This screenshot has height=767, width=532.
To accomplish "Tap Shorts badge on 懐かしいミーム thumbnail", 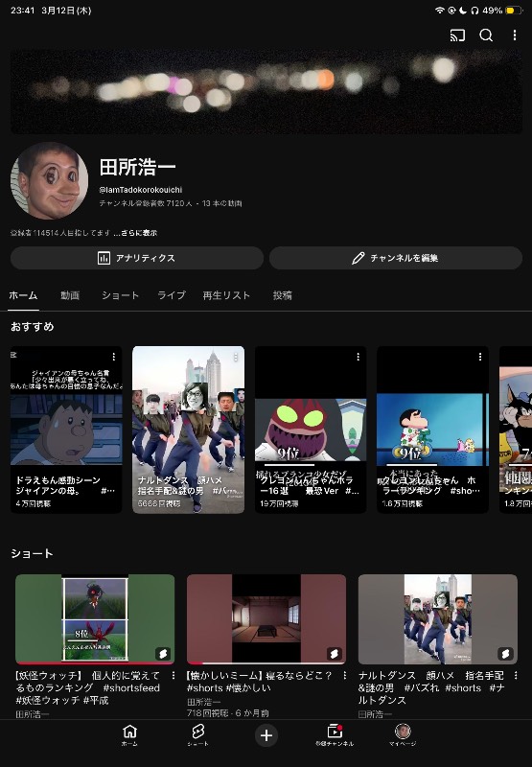I will coord(335,653).
